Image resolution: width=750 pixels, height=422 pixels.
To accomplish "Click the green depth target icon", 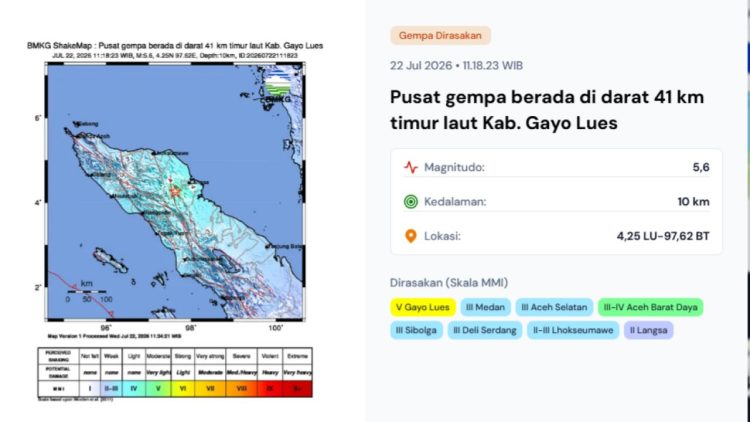I will coord(410,202).
